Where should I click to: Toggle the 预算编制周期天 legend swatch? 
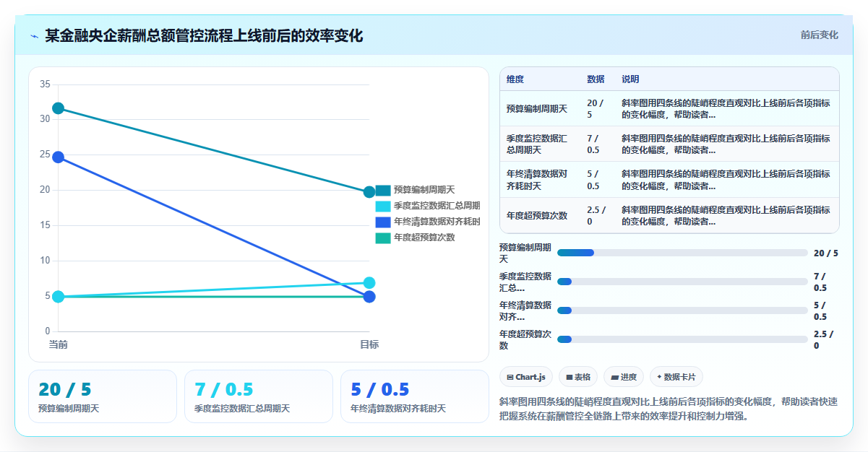[383, 191]
